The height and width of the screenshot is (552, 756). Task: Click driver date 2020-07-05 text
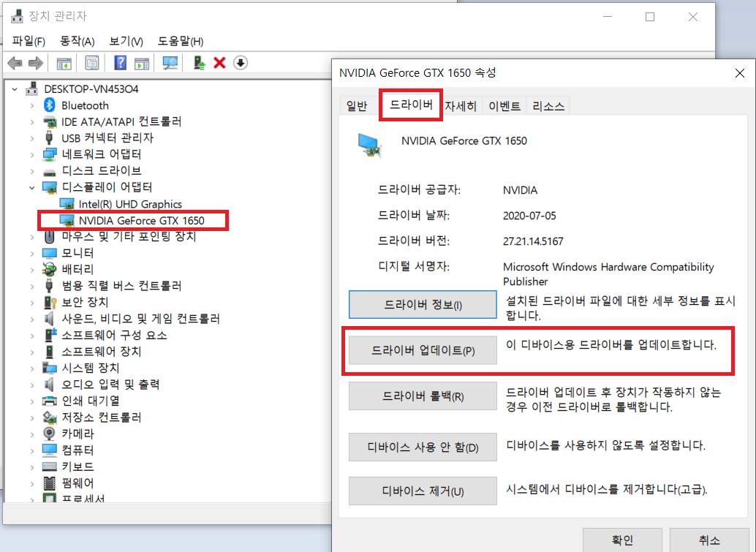point(529,216)
